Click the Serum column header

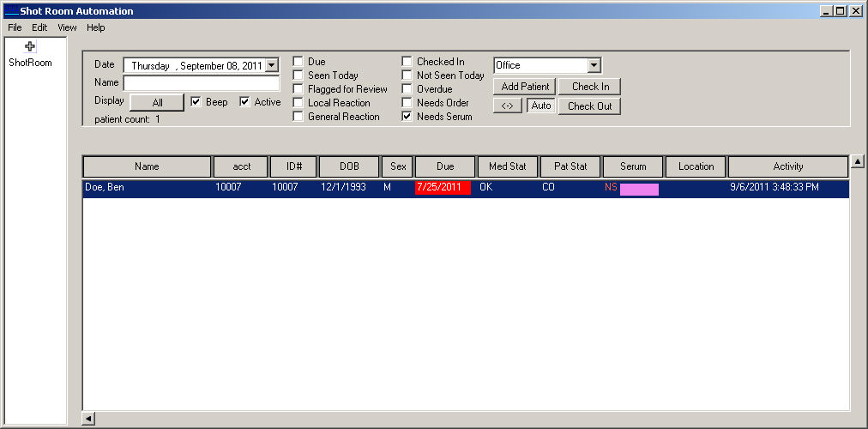[x=633, y=166]
